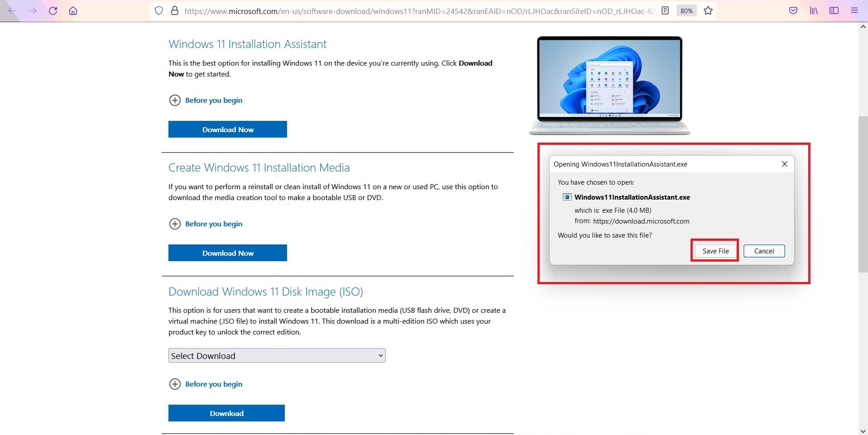Open Firefox application menu
Screen dimensions: 868x435
(854, 10)
